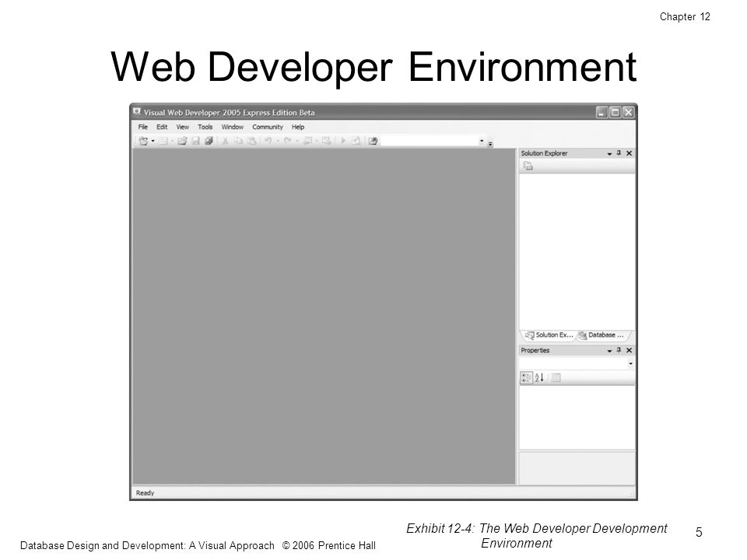Click the Open File toolbar icon

(x=182, y=141)
